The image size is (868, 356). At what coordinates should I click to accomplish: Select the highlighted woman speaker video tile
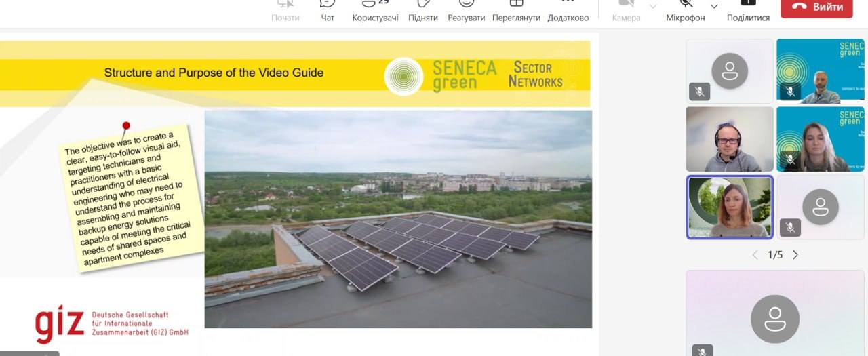pos(730,207)
